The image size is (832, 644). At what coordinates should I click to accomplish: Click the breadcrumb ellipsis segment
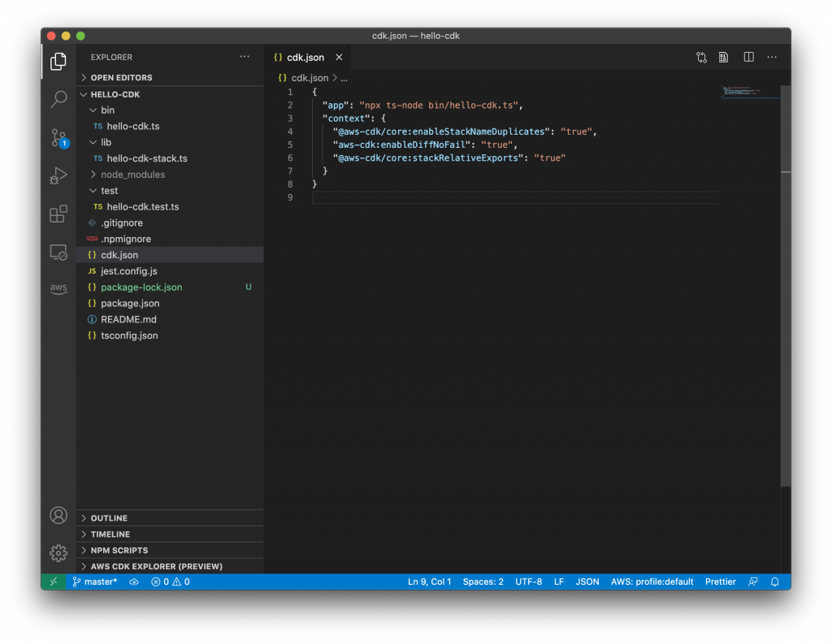coord(344,78)
